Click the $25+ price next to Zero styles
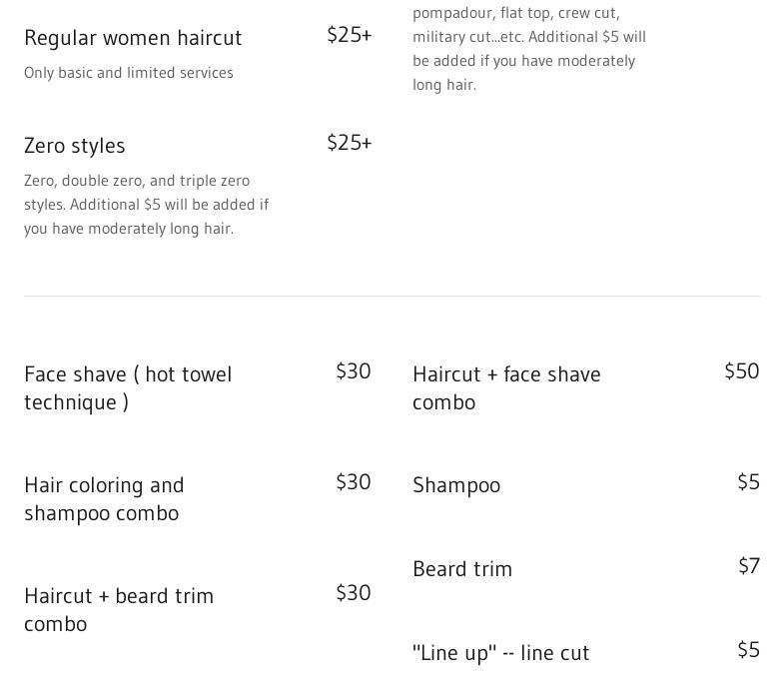This screenshot has width=784, height=693. point(349,143)
